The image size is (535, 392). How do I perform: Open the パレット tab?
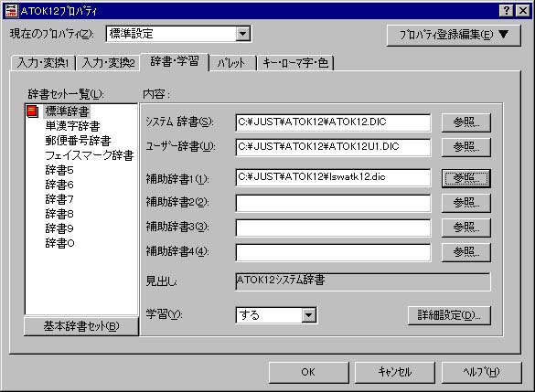(232, 63)
